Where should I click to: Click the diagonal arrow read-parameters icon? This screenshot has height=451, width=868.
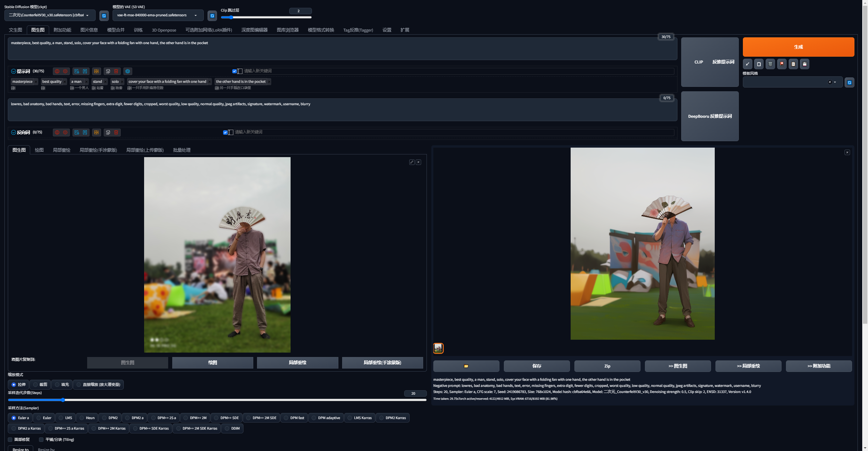[748, 64]
